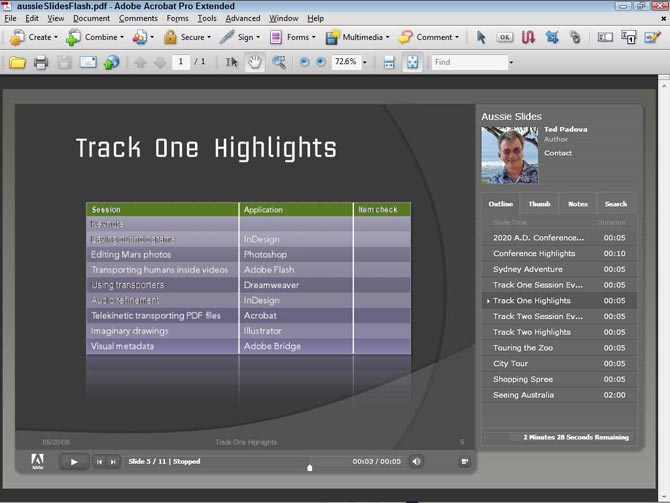Expand the Forms dropdown arrow

click(x=314, y=37)
